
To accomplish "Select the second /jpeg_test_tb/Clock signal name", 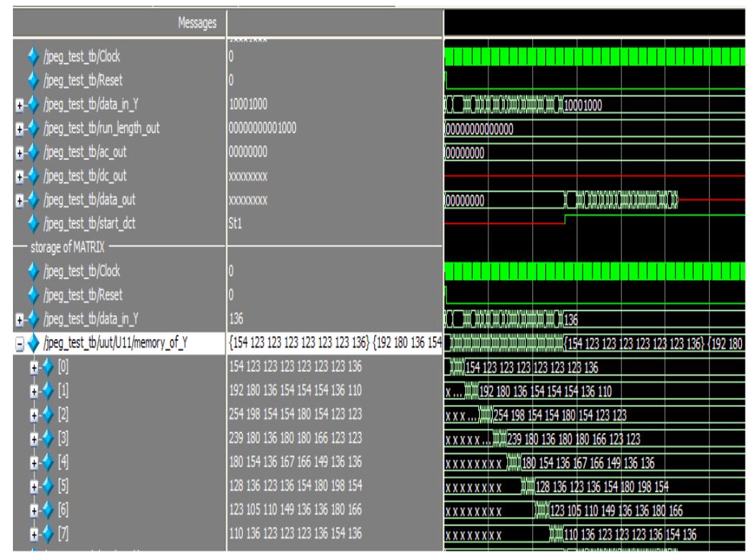I will [x=82, y=271].
